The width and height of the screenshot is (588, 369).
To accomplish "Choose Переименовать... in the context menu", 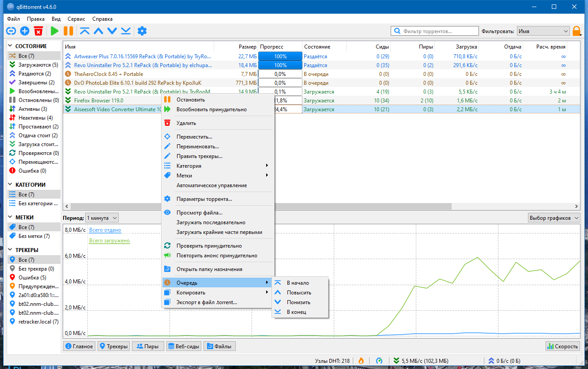I will [218, 147].
